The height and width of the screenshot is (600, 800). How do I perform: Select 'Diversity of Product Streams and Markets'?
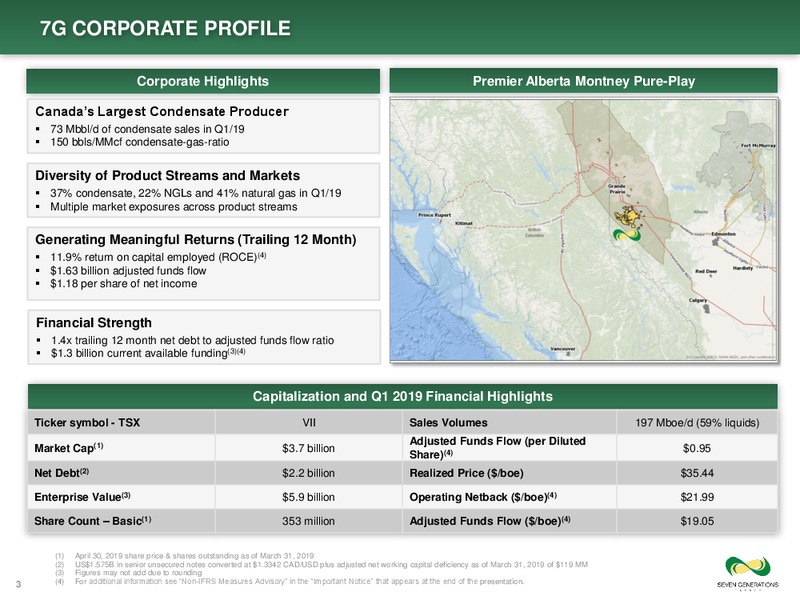pos(167,176)
